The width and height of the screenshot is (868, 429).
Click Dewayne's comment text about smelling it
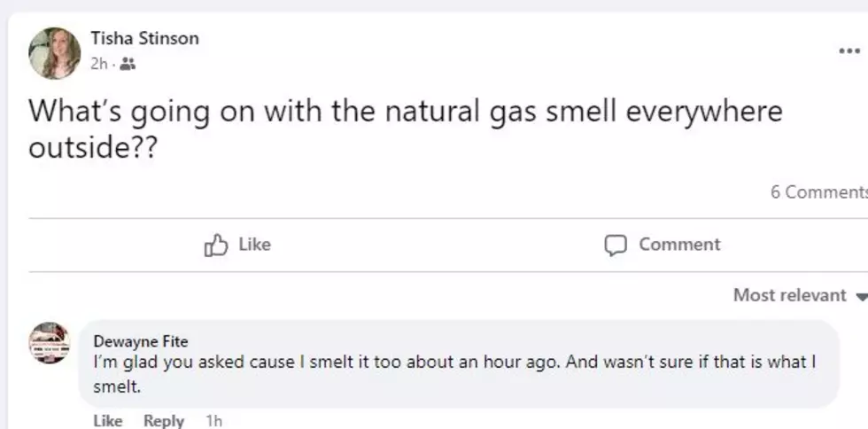coord(454,374)
